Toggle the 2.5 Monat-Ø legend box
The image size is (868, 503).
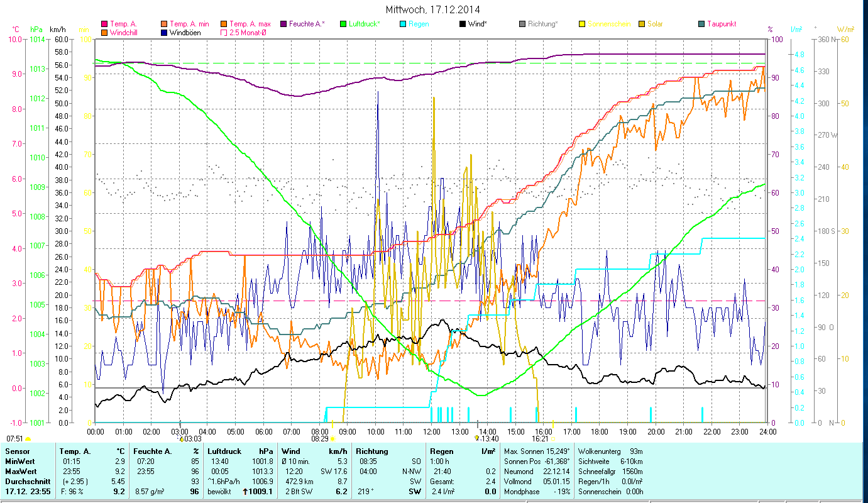click(223, 32)
